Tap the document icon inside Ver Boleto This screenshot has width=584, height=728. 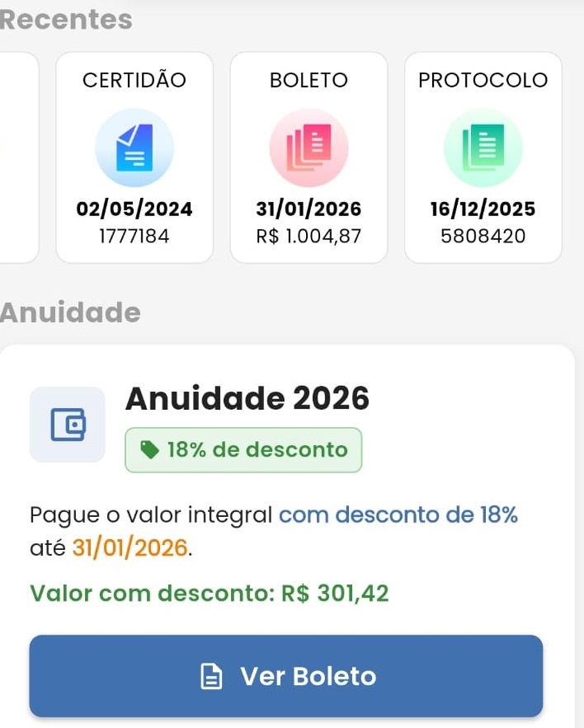[x=212, y=677]
